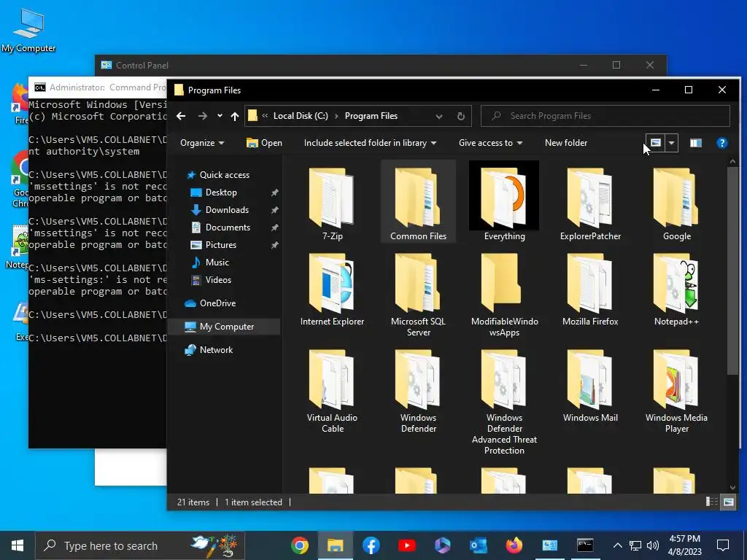
Task: Open Google Chrome from the taskbar
Action: point(300,545)
